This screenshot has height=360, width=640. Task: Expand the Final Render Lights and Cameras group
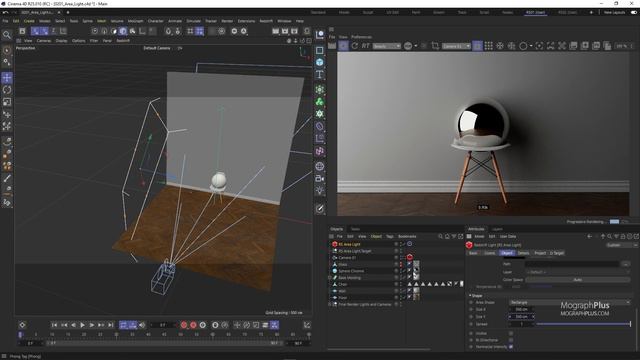[x=330, y=304]
